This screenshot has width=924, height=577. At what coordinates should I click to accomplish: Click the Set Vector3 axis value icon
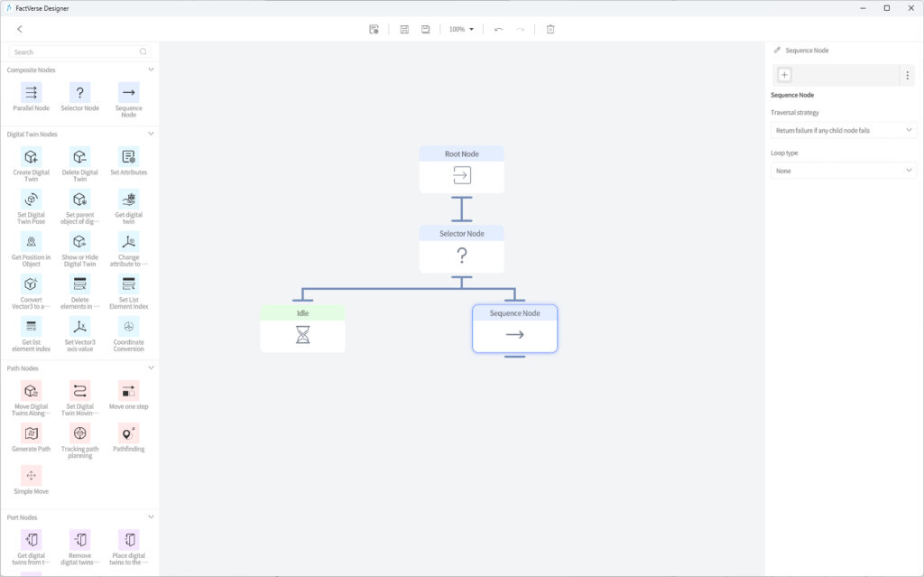point(80,327)
